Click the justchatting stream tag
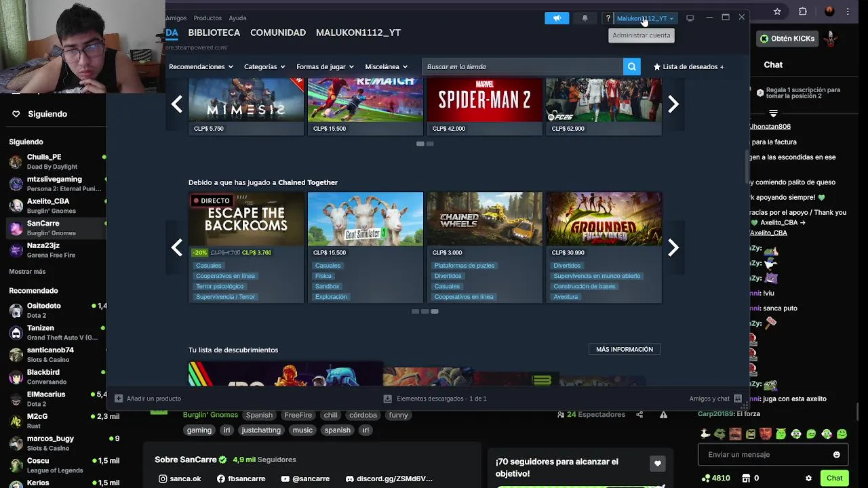Viewport: 868px width, 488px height. [261, 430]
